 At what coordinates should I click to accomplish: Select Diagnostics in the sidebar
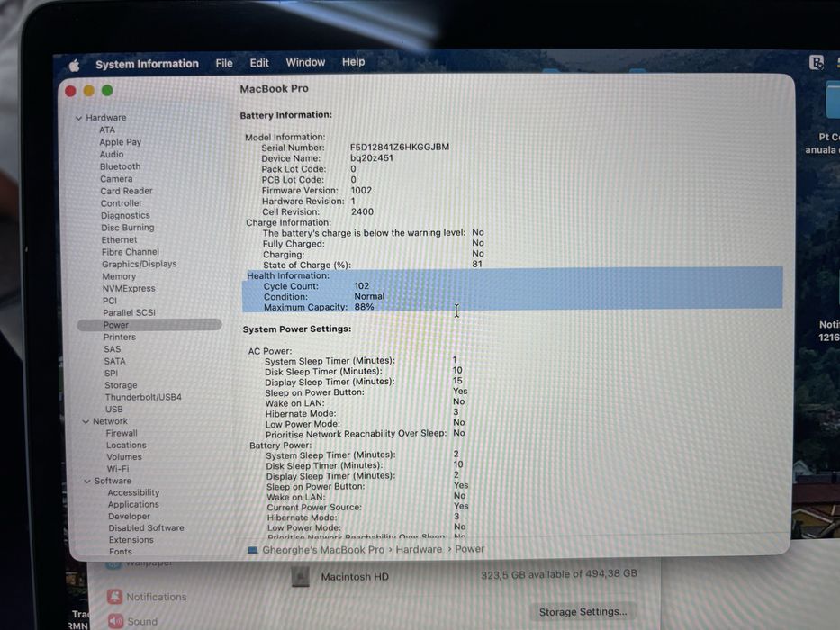tap(125, 215)
